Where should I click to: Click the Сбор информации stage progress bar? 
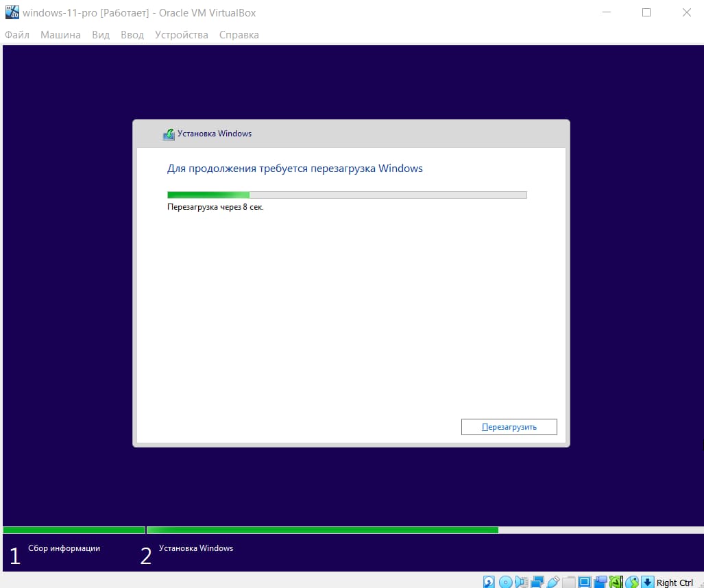74,530
